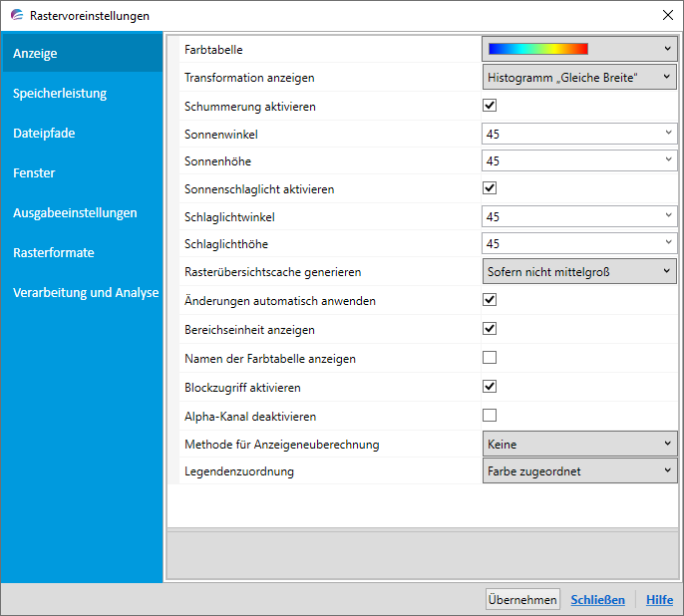Open the Farbtabelle color ramp dropdown

pos(579,48)
